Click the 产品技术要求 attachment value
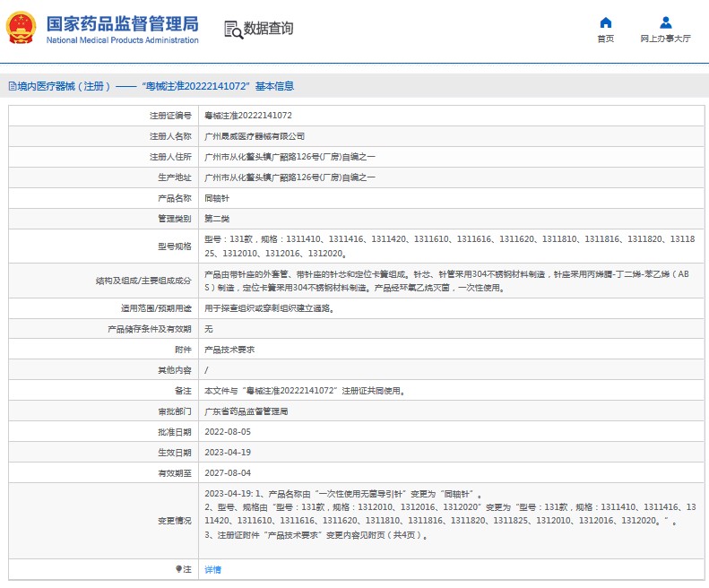Viewport: 709px width, 588px height. click(229, 350)
